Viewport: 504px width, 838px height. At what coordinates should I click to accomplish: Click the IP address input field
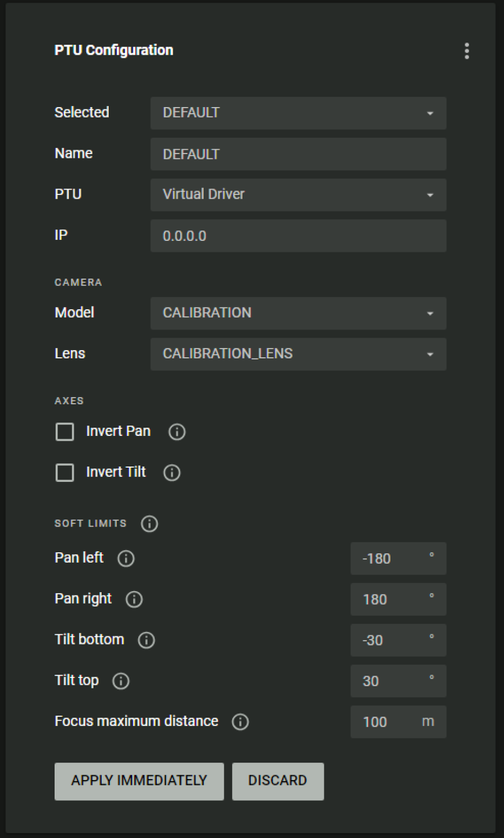298,236
